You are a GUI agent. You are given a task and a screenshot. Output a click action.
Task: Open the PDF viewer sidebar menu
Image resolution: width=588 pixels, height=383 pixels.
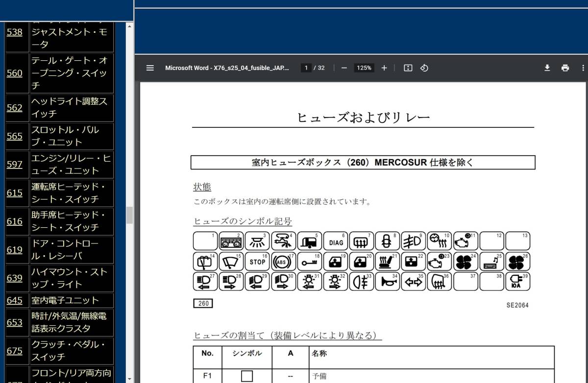click(150, 68)
